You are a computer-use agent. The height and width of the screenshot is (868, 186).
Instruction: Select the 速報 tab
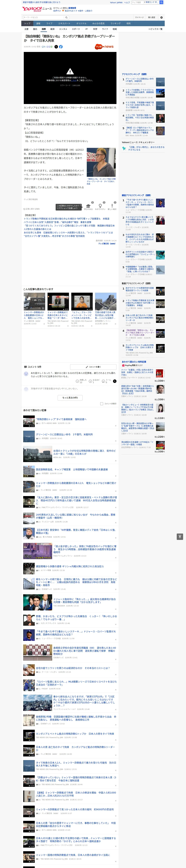[38, 24]
